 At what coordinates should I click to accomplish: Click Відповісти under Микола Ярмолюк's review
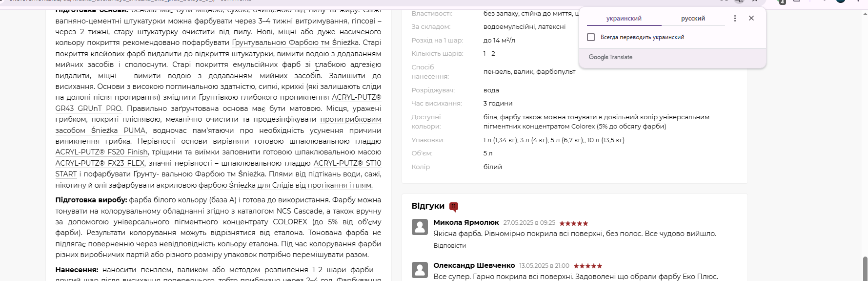coord(449,245)
